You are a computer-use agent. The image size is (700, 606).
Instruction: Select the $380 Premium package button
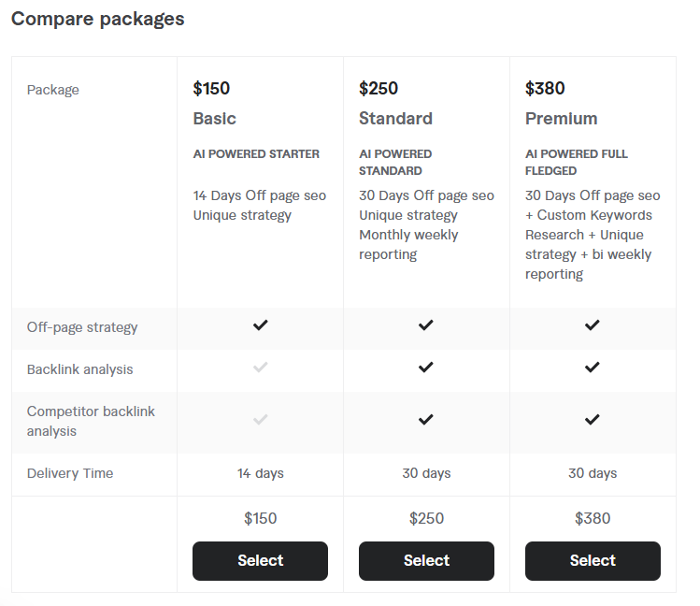coord(593,561)
